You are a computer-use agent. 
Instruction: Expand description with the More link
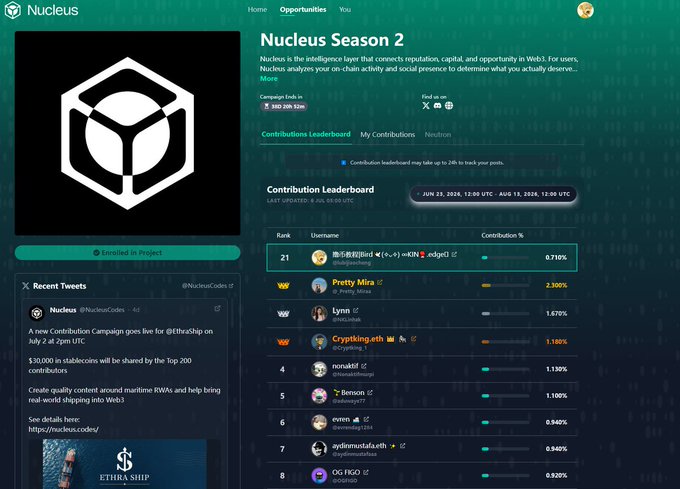[x=268, y=78]
